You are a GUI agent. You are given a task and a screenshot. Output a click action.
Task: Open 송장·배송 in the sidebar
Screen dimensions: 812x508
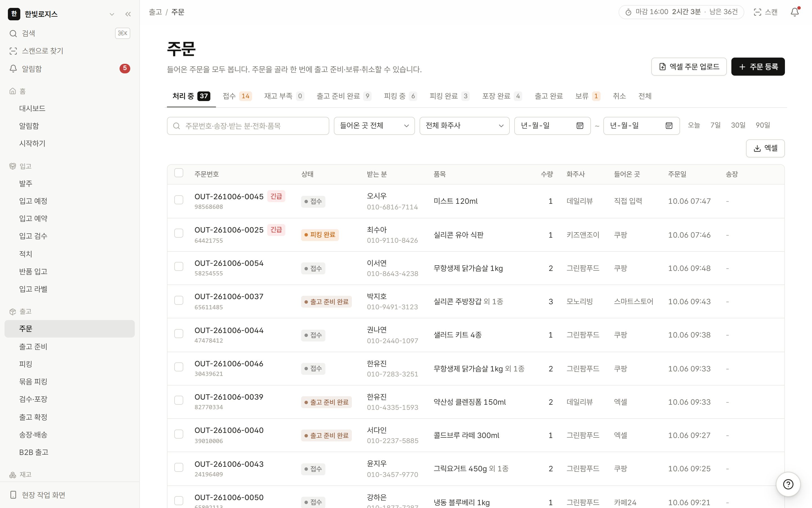(69, 434)
